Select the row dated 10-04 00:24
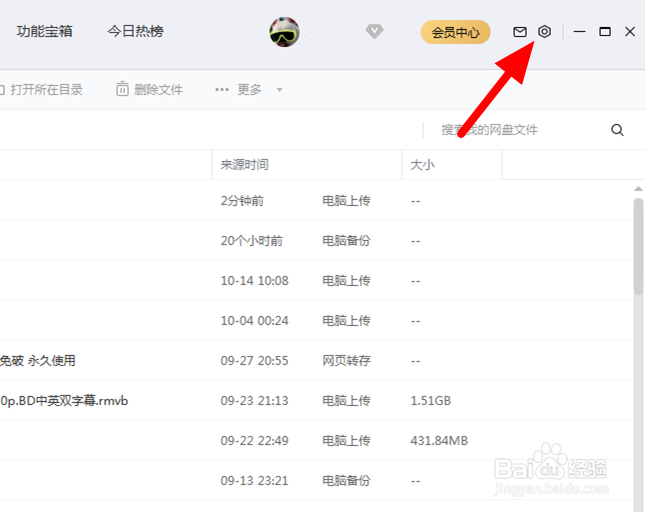This screenshot has width=645, height=512. (x=315, y=320)
